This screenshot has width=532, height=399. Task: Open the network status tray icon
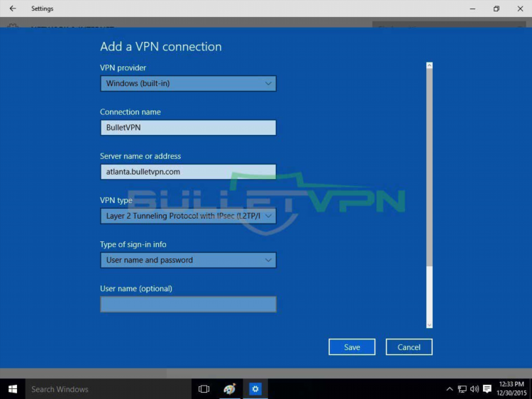(462, 389)
